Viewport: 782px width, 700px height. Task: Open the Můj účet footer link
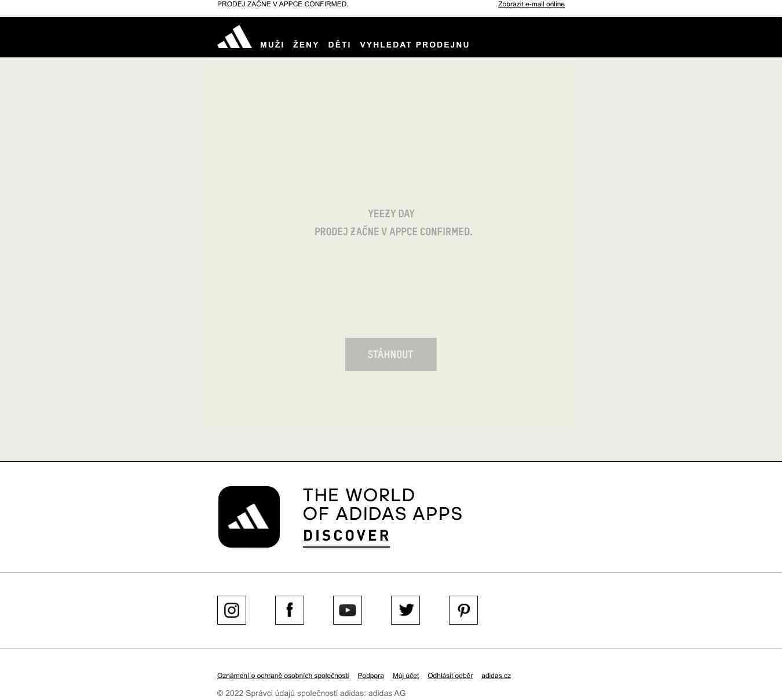pyautogui.click(x=405, y=676)
